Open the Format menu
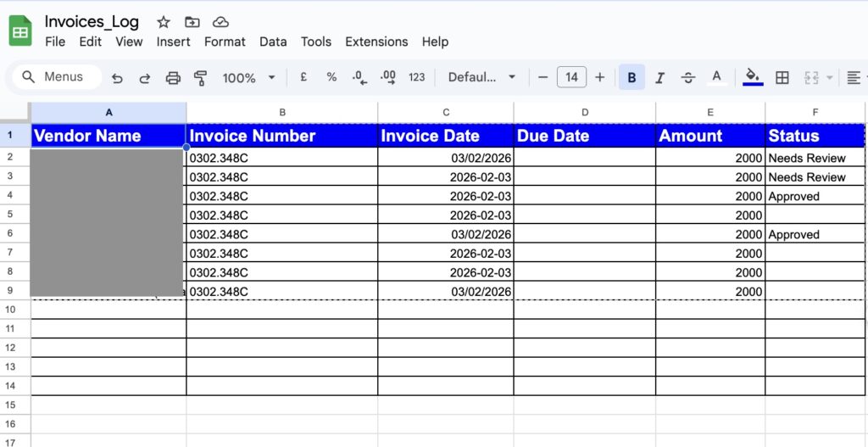Viewport: 868px width, 447px height. coord(225,42)
